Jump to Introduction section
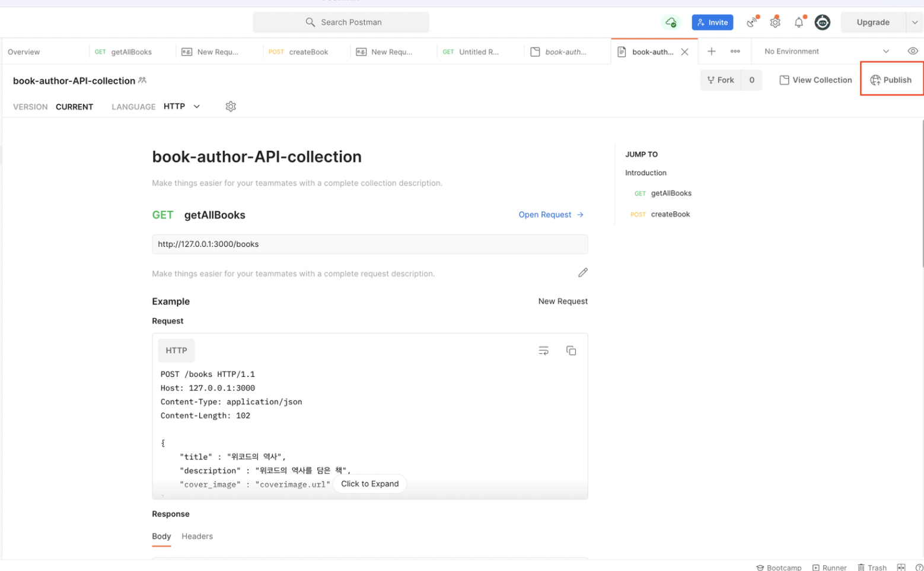The width and height of the screenshot is (924, 571). (x=646, y=173)
